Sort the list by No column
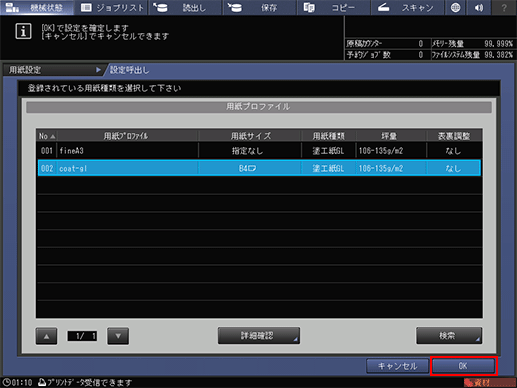 point(46,136)
